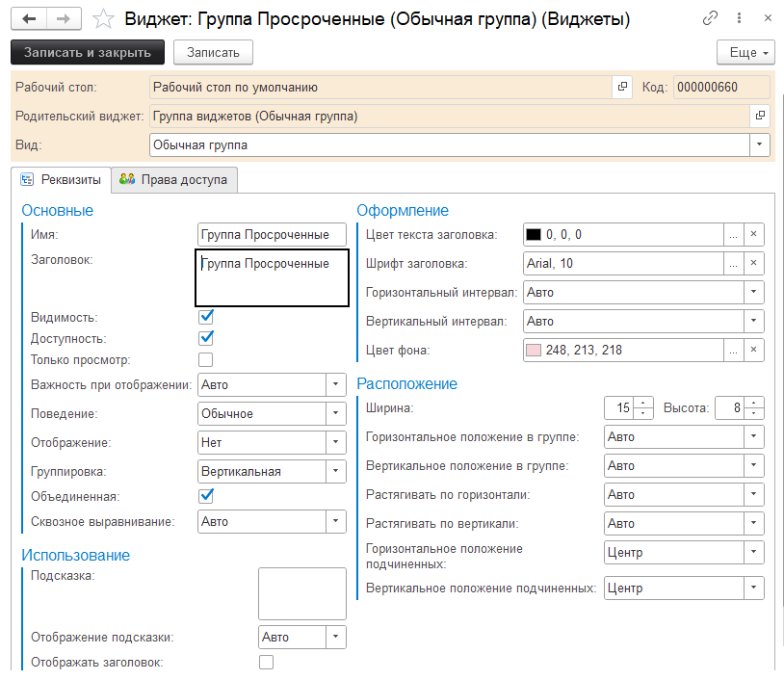Check the Отображать заголовок checkbox

266,662
